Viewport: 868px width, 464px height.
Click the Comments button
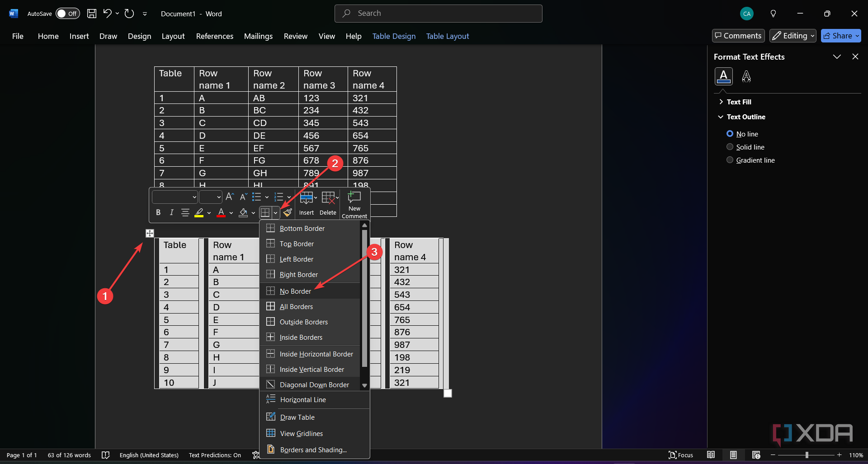pos(738,36)
